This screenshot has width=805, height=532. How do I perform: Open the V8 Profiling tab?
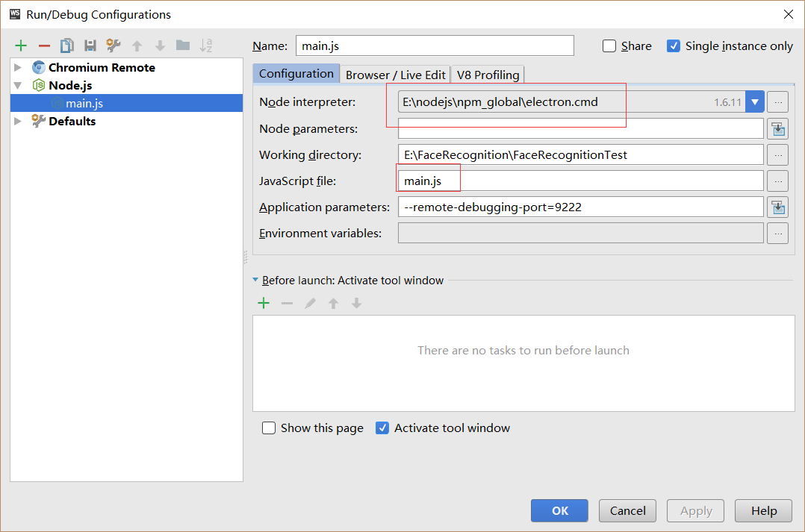[x=488, y=75]
